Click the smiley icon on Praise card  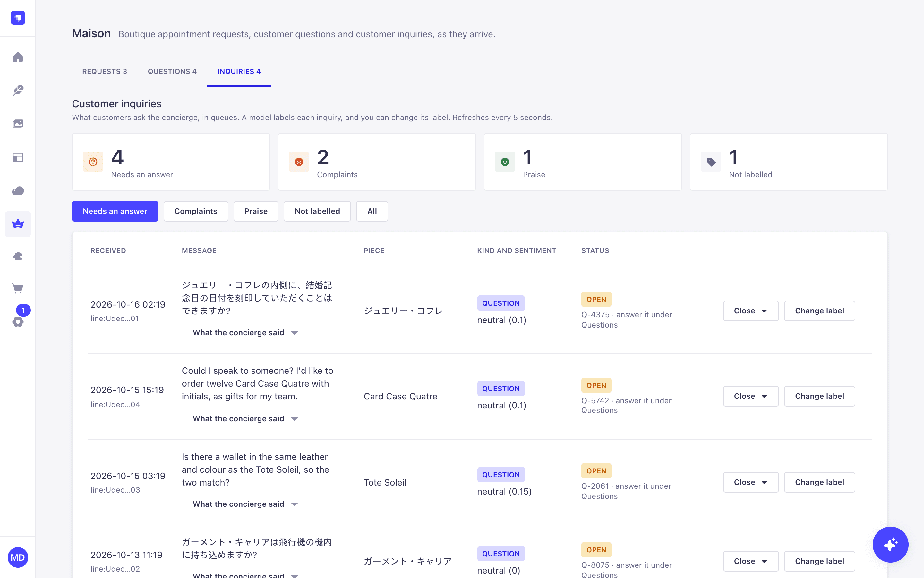click(x=505, y=162)
